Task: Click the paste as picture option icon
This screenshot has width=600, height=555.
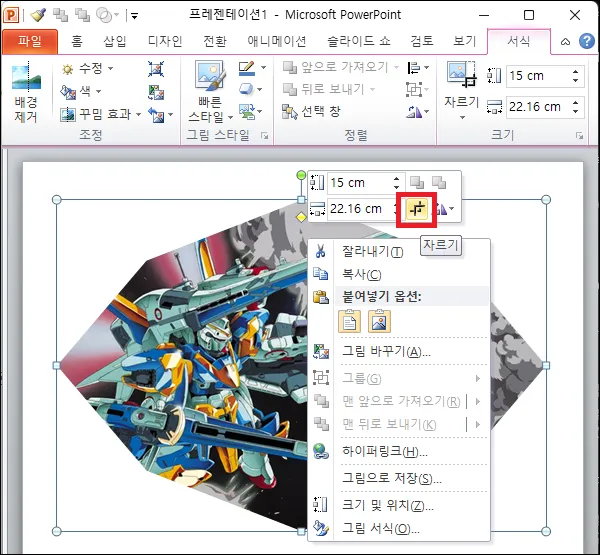Action: (379, 321)
